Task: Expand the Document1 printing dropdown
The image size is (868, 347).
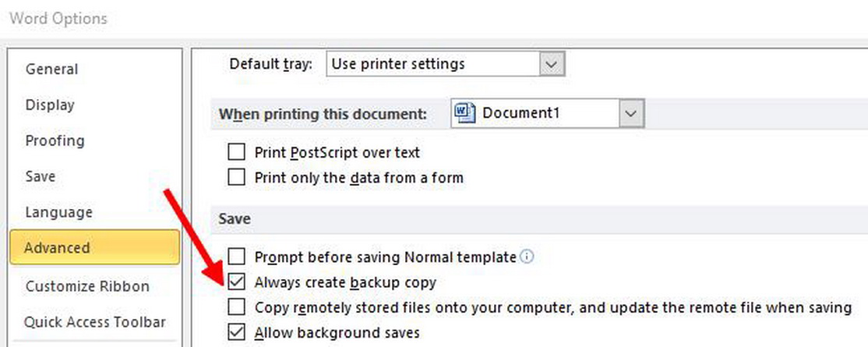Action: [x=631, y=113]
